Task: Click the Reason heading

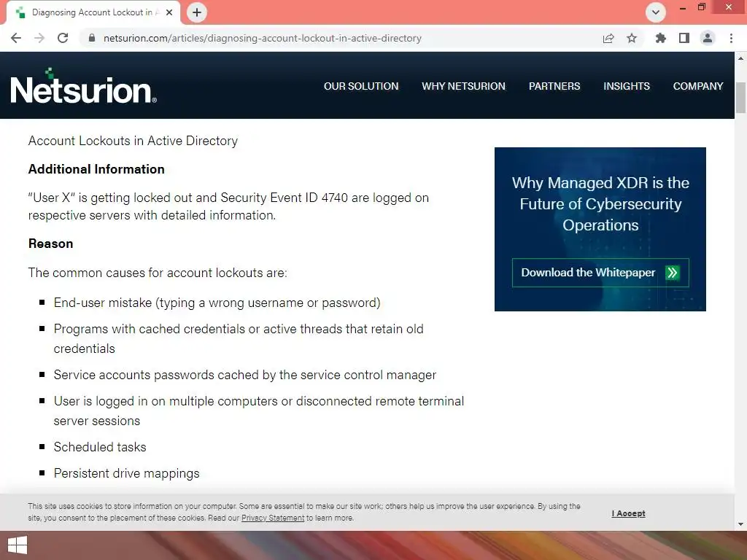Action: [50, 244]
